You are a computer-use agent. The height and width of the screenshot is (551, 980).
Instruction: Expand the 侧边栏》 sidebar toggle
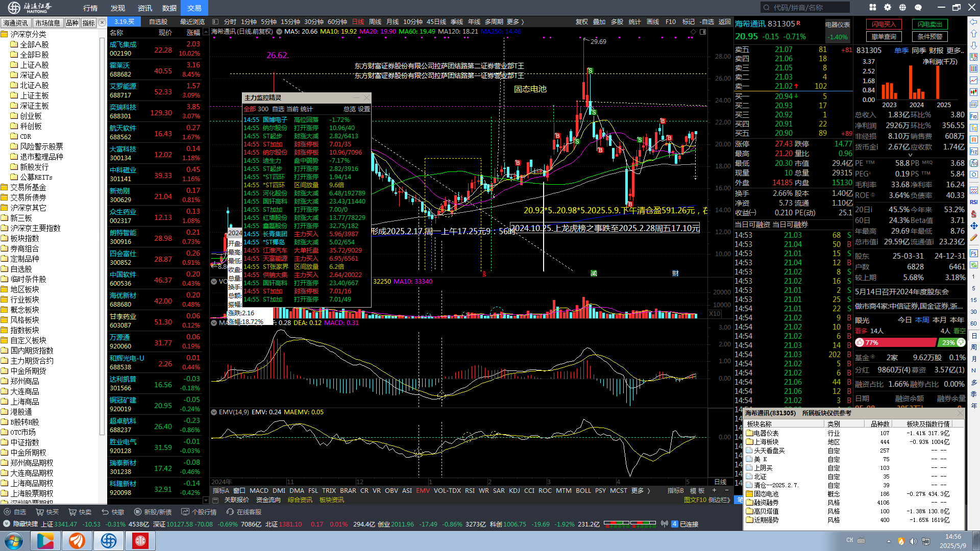719,500
